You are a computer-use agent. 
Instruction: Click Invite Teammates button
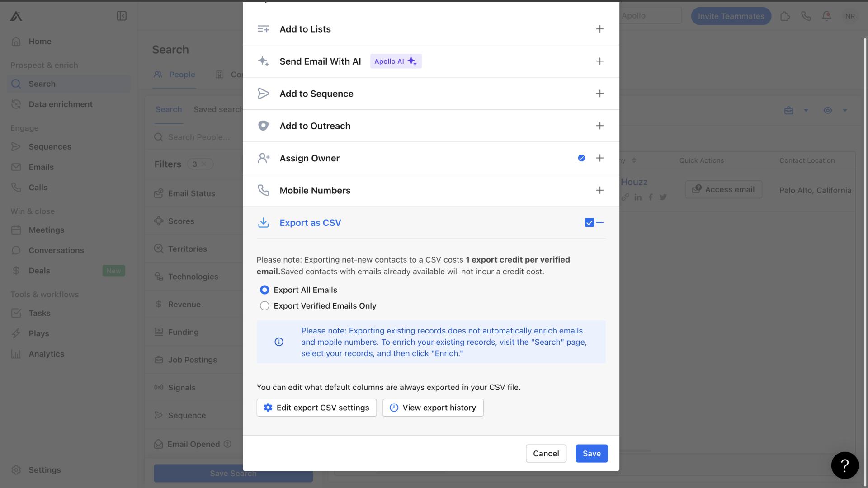click(x=731, y=16)
